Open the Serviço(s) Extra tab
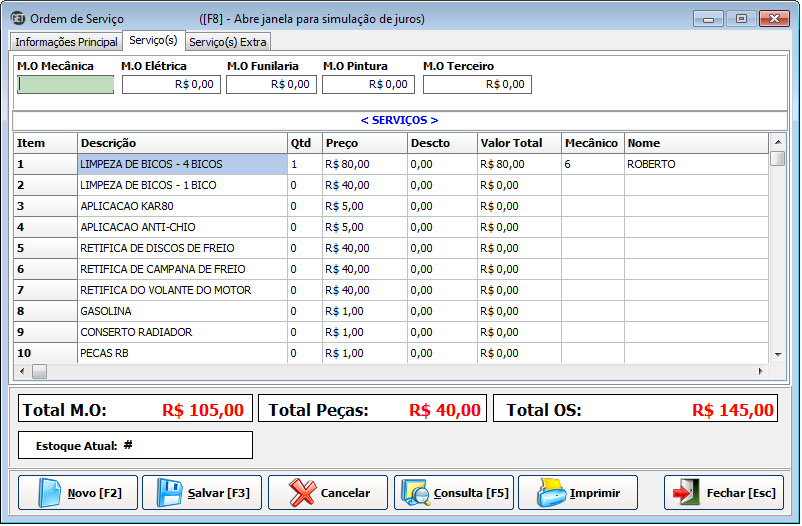This screenshot has height=526, width=802. point(228,42)
